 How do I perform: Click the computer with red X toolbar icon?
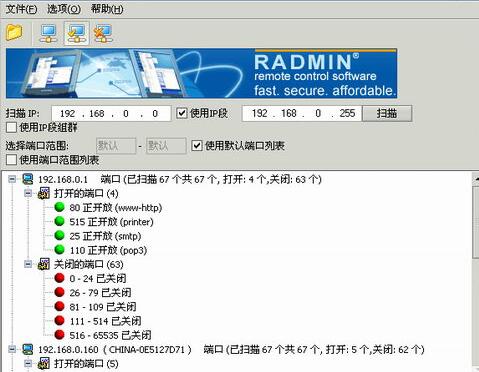pos(103,33)
